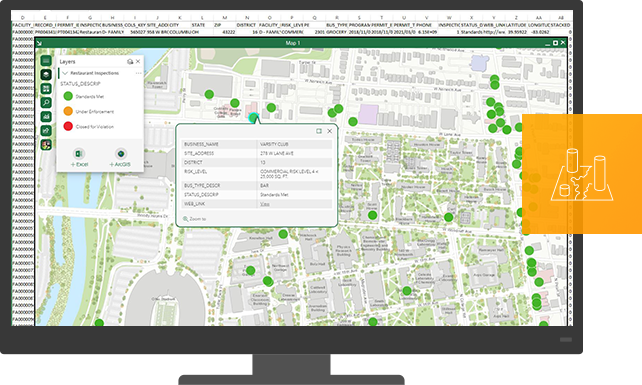The image size is (642, 385).
Task: Select the PHONE column header cell
Action: 424,25
